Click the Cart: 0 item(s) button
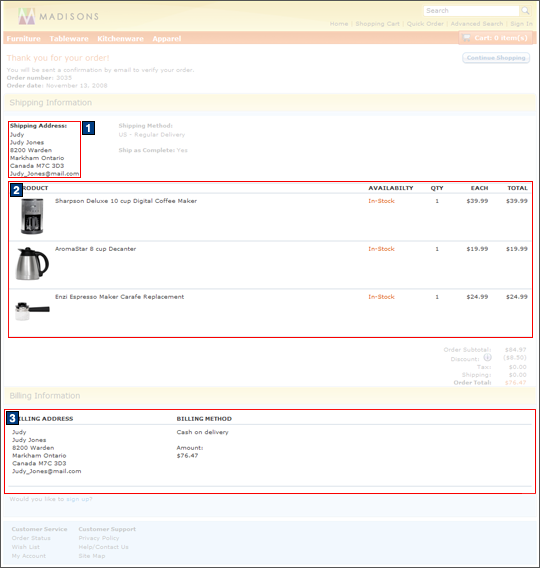The image size is (540, 568). coord(495,38)
